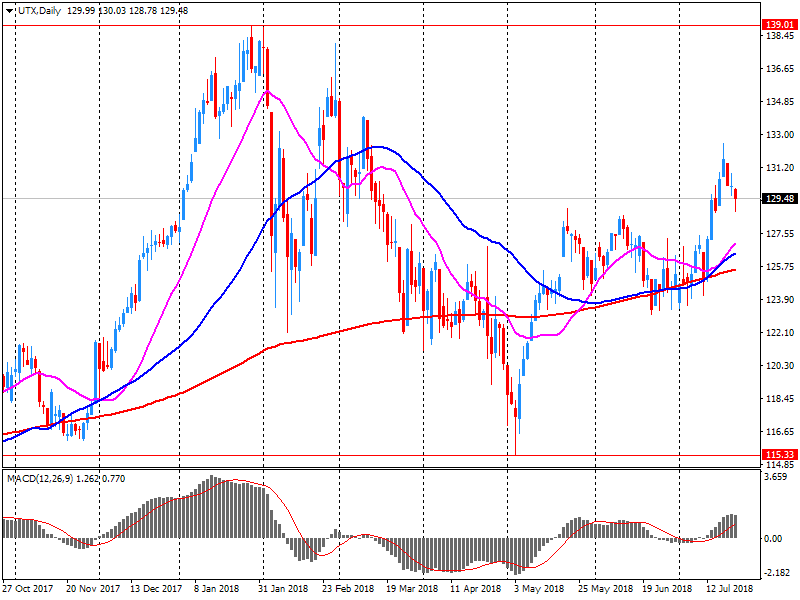Screen dimensions: 800x600
Task: Click the MACD(12,26,9) indicator label
Action: click(x=40, y=479)
